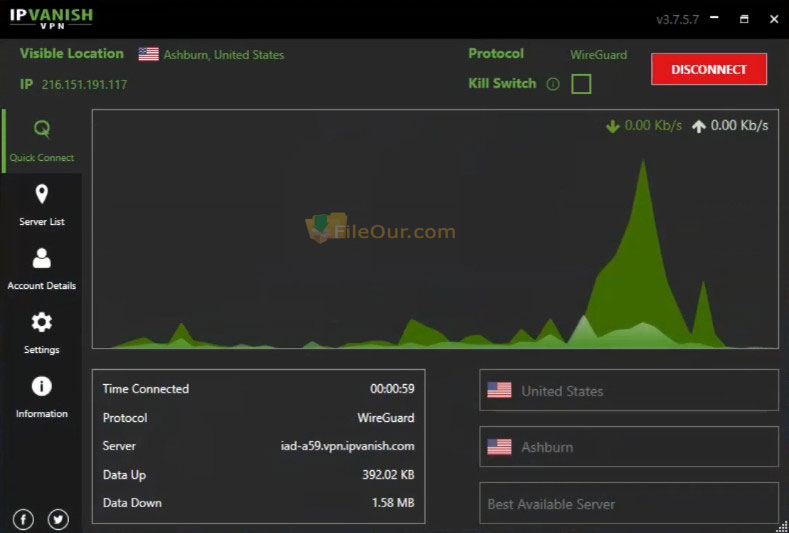Click the US flag in the country selector

click(500, 390)
